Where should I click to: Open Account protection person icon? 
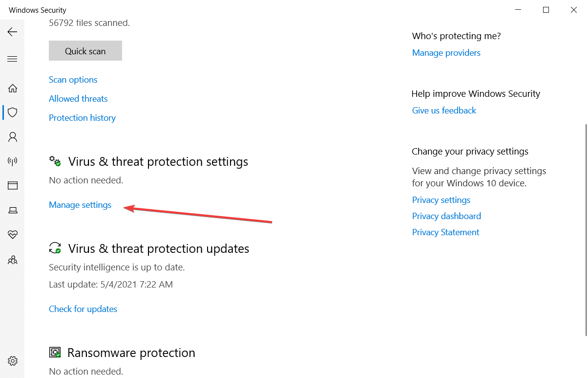13,137
